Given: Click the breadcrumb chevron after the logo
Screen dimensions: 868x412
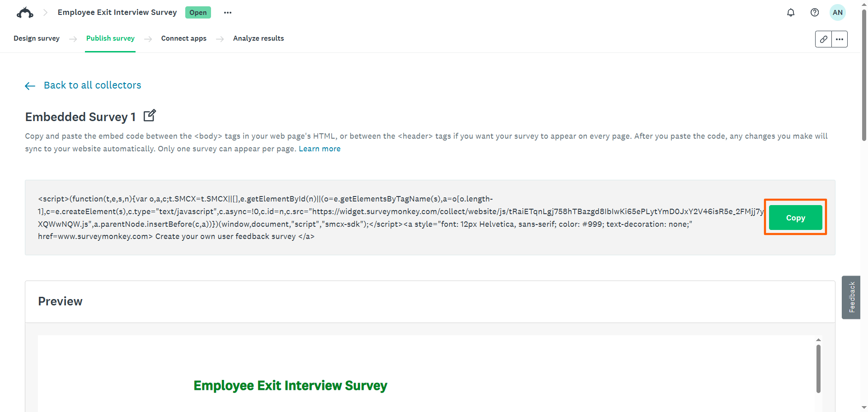Looking at the screenshot, I should (45, 13).
